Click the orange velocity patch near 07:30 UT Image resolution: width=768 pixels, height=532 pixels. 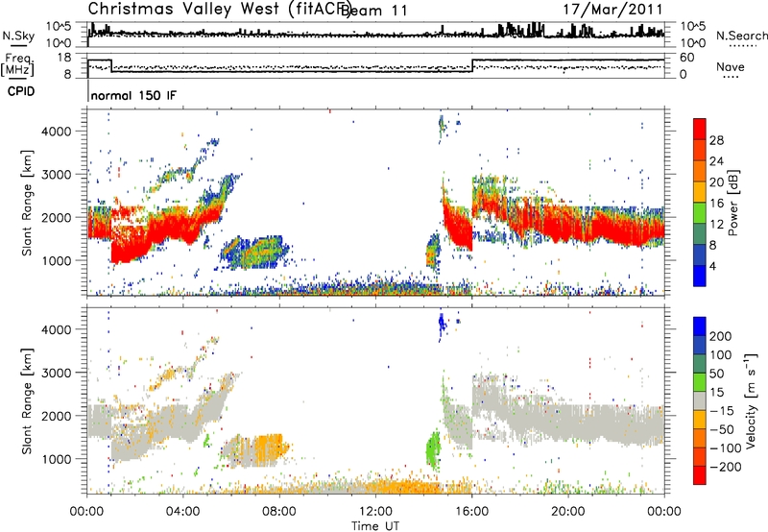tap(269, 448)
